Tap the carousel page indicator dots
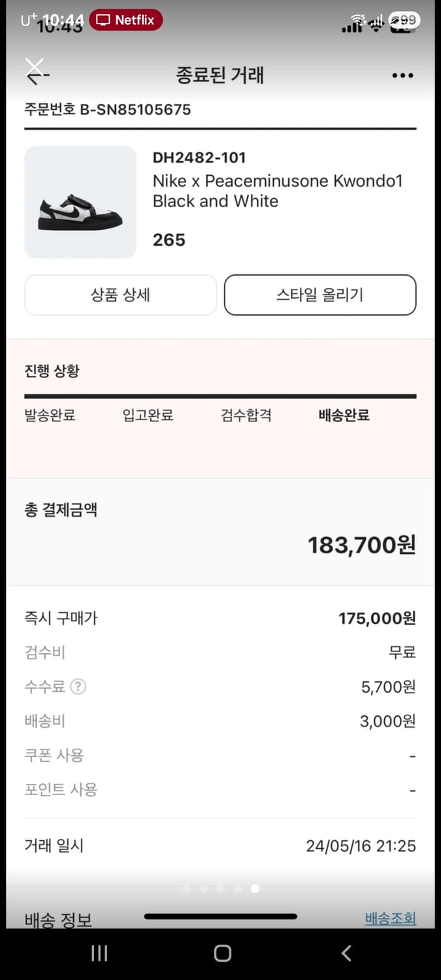 220,889
